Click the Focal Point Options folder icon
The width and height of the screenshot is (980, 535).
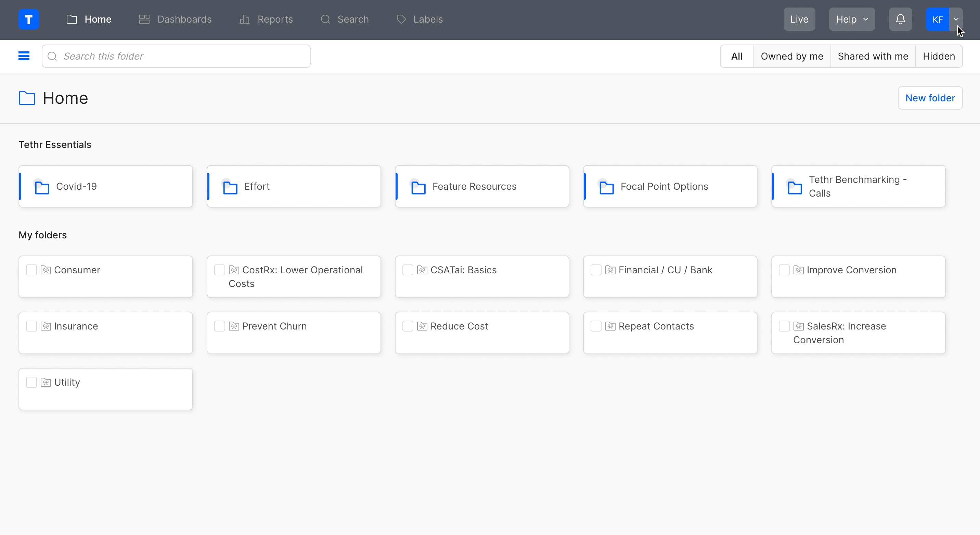(x=606, y=187)
